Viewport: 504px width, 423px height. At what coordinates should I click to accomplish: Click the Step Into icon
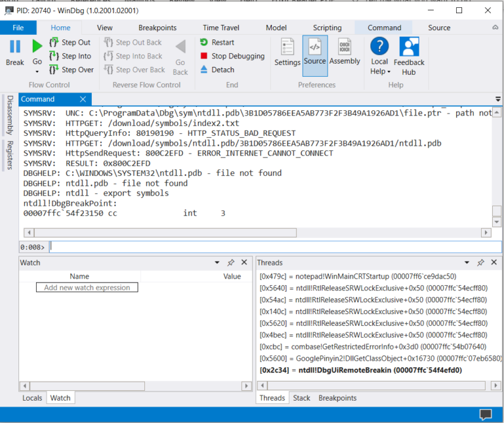[54, 56]
